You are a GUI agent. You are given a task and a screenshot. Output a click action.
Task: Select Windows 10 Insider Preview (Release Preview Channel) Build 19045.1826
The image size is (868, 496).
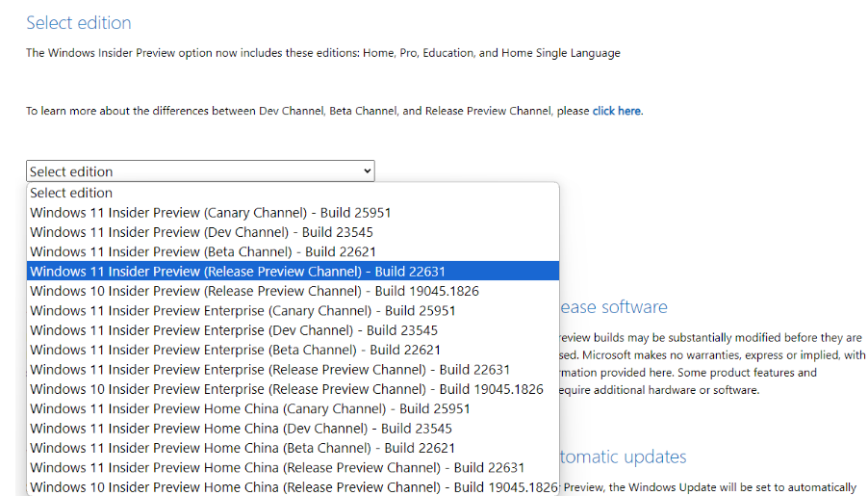(293, 291)
